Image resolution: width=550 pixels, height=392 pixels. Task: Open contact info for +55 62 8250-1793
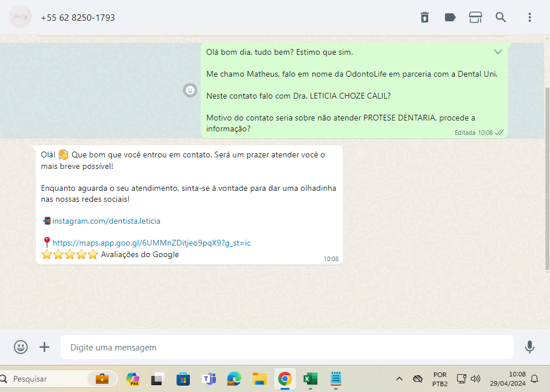click(x=78, y=17)
